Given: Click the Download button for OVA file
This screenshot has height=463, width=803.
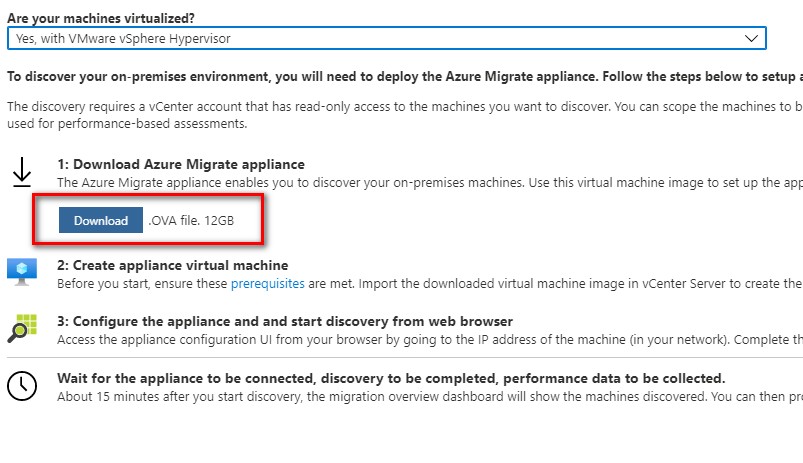Looking at the screenshot, I should click(100, 220).
